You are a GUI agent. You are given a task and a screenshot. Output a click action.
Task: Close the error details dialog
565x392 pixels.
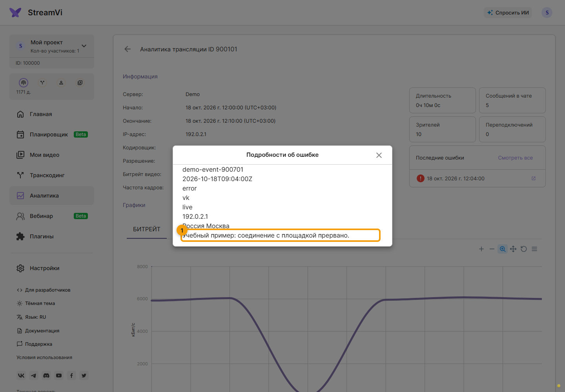(x=379, y=155)
